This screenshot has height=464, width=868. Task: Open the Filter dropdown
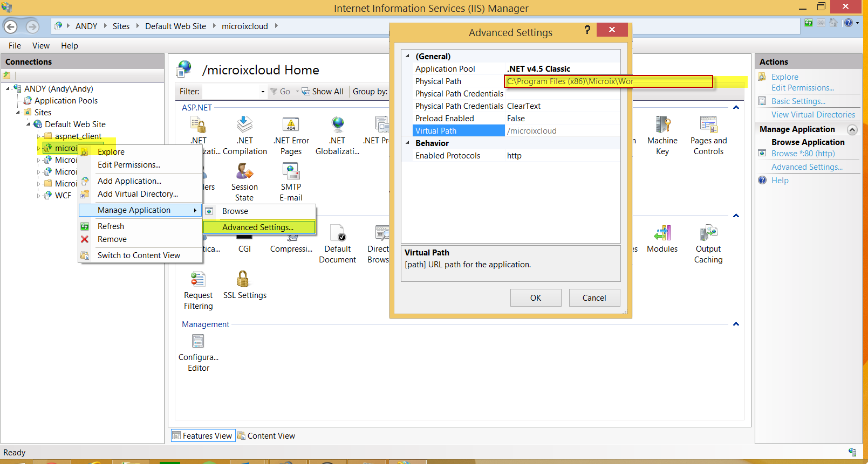pos(263,92)
